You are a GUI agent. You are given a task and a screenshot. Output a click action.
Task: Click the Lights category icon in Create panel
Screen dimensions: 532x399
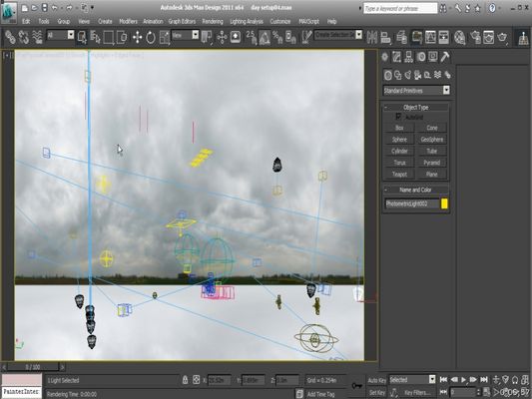click(408, 75)
